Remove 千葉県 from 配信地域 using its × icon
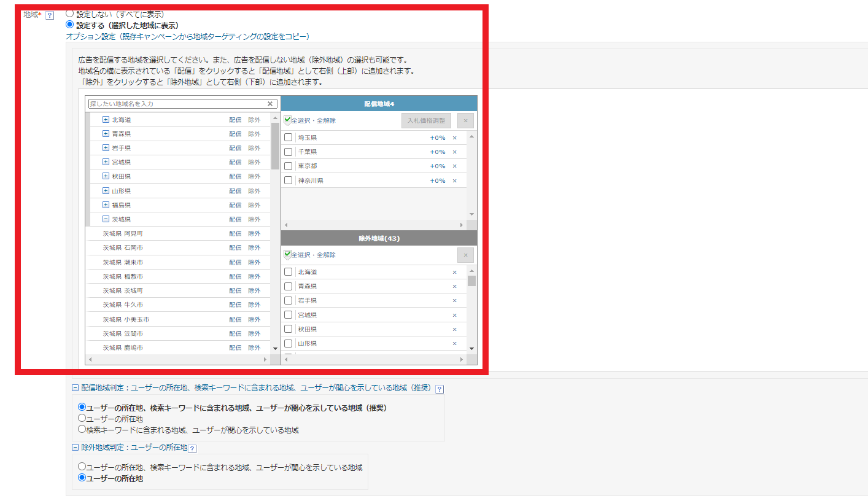Image resolution: width=868 pixels, height=501 pixels. (455, 152)
